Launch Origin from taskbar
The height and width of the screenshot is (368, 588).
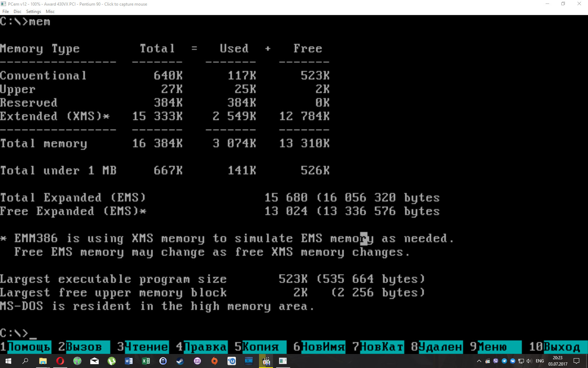214,361
